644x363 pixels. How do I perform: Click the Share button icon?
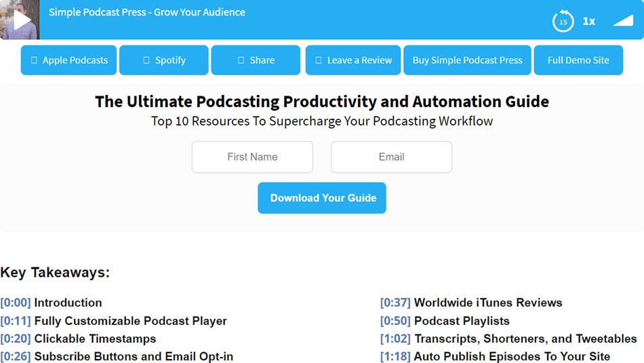241,60
